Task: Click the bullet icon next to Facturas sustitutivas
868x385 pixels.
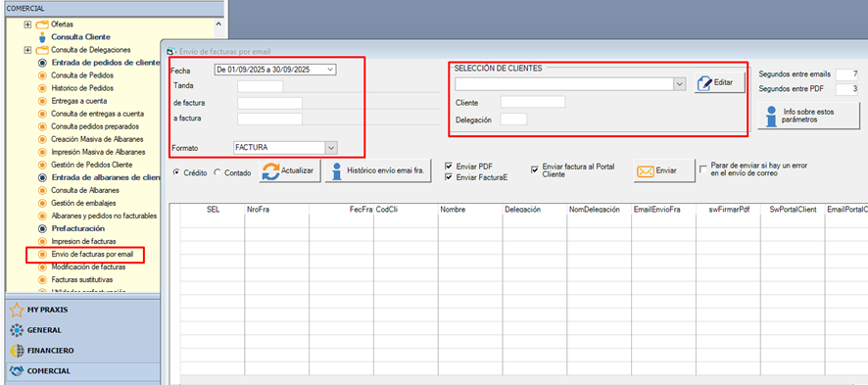Action: [42, 280]
